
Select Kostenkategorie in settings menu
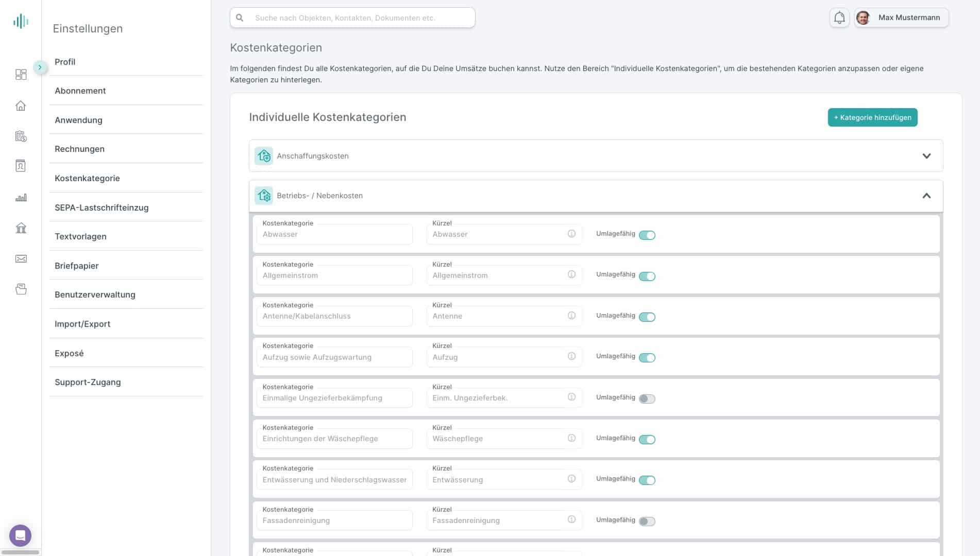[x=126, y=178]
